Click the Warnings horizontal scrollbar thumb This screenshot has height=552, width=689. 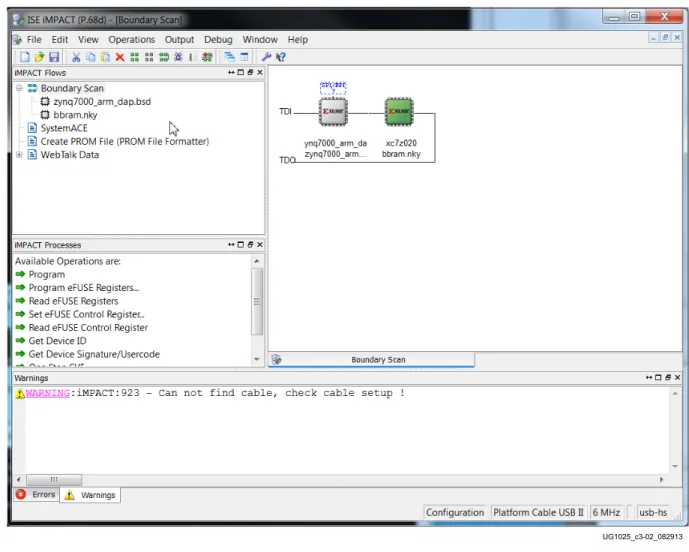pos(54,479)
